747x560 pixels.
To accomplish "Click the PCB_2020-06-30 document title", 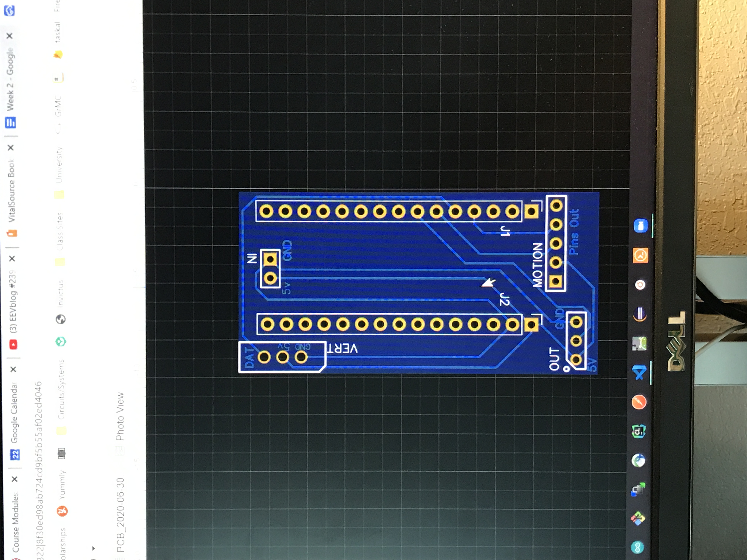I will click(121, 515).
